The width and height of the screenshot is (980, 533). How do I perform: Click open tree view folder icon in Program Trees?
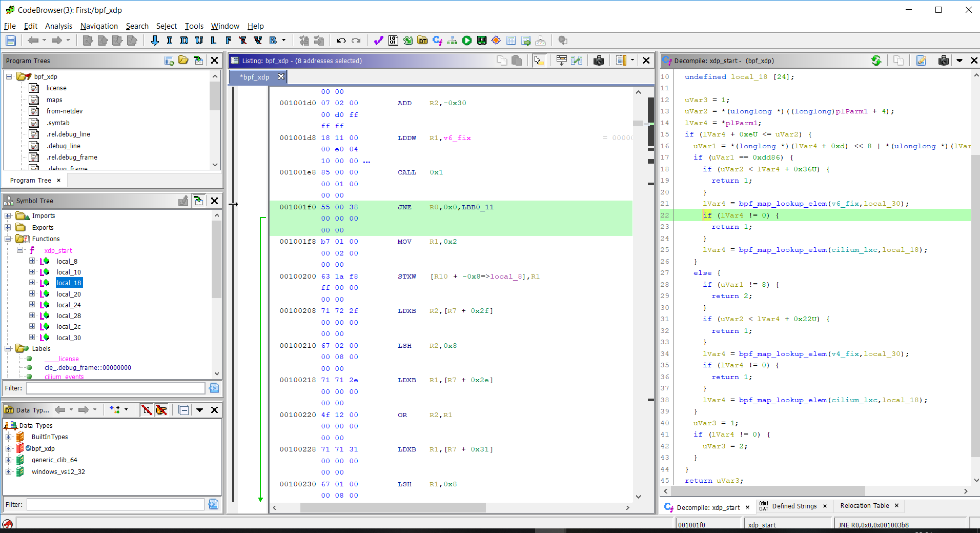click(x=183, y=61)
